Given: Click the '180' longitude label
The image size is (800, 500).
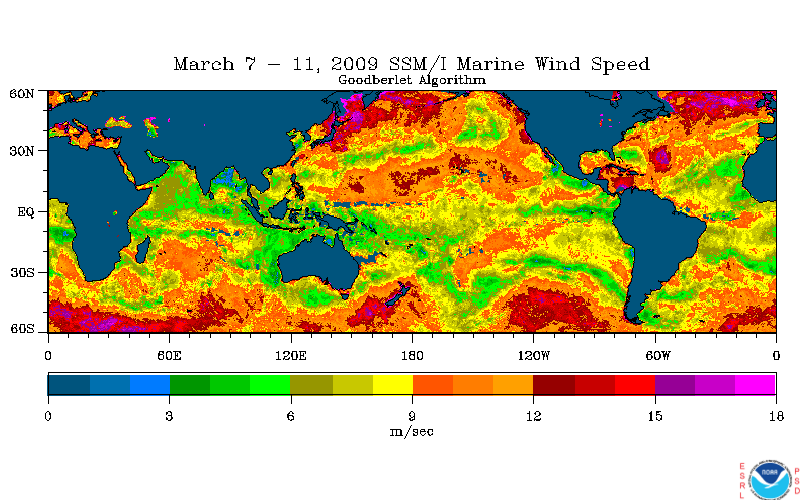Looking at the screenshot, I should [x=412, y=356].
